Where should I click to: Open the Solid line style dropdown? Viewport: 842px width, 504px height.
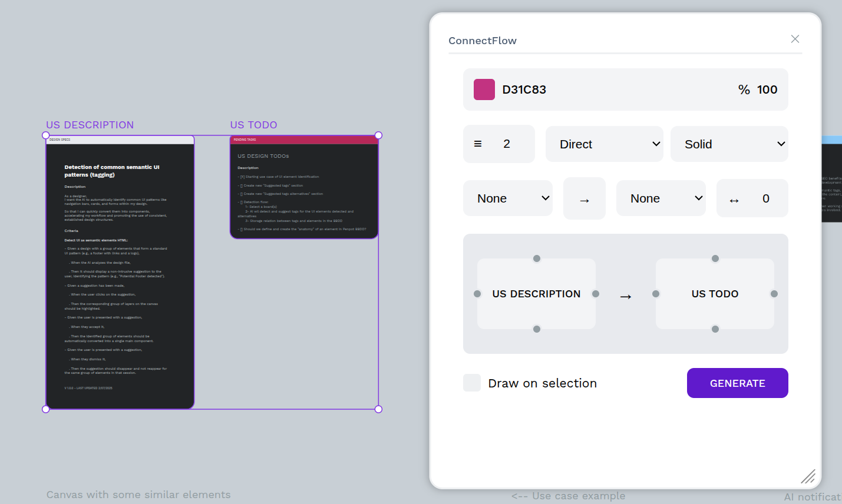[729, 144]
